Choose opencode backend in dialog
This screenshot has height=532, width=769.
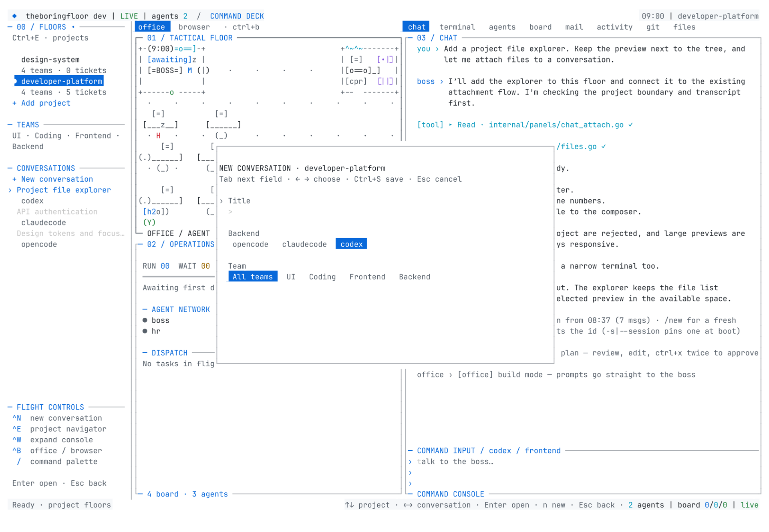(250, 244)
